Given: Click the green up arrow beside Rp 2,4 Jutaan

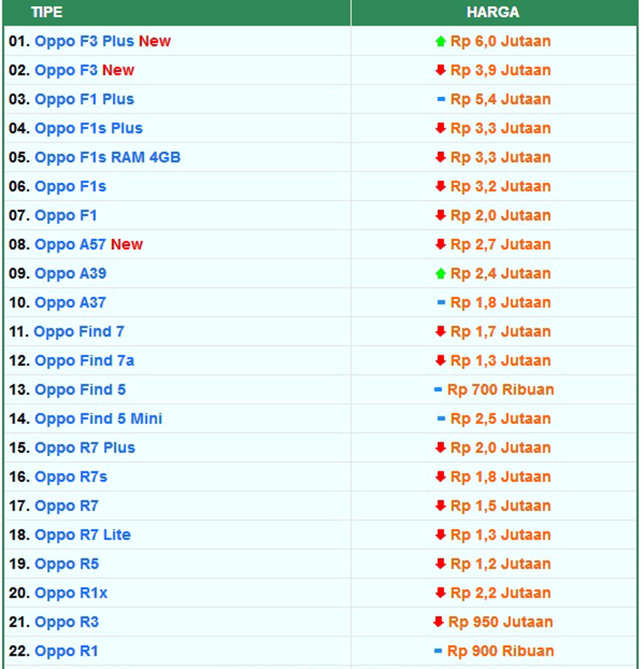Looking at the screenshot, I should [x=440, y=273].
